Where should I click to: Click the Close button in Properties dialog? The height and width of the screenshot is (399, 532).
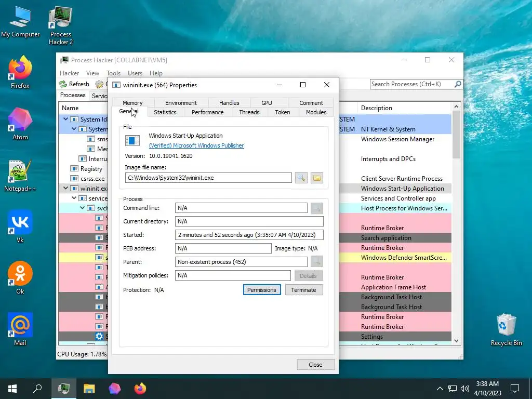point(315,364)
